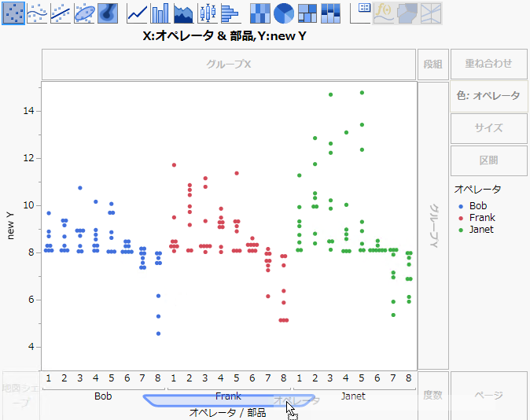
Task: Click the 区間 drop zone
Action: pos(489,160)
